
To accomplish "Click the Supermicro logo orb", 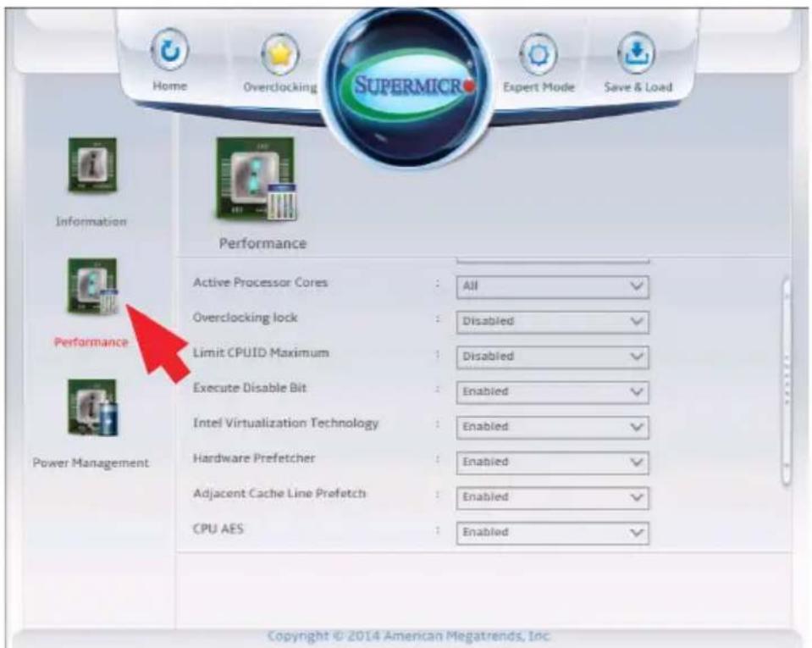I will coord(407,87).
